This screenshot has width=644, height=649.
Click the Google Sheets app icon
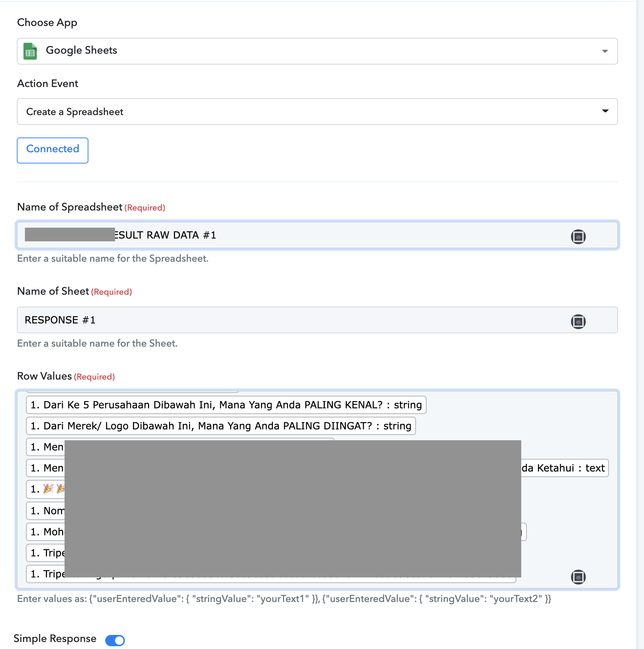click(x=30, y=51)
